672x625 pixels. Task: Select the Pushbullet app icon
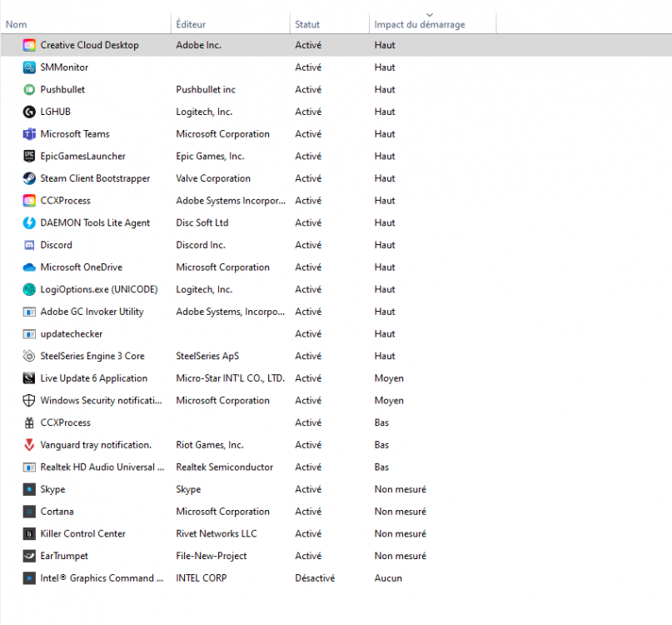click(29, 89)
